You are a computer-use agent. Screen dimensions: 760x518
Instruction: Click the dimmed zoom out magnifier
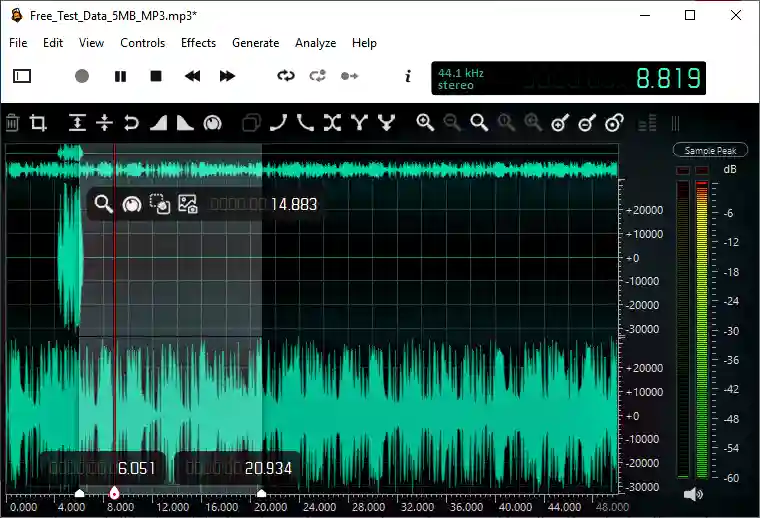452,123
